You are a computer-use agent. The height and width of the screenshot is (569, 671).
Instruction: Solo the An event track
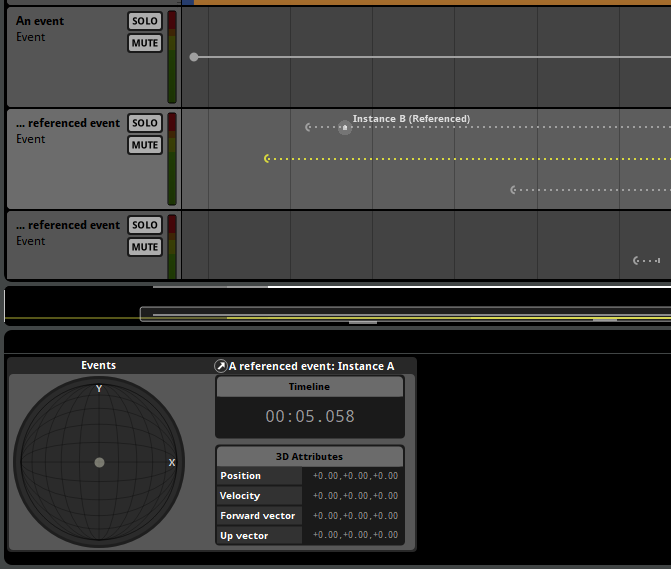[x=145, y=21]
